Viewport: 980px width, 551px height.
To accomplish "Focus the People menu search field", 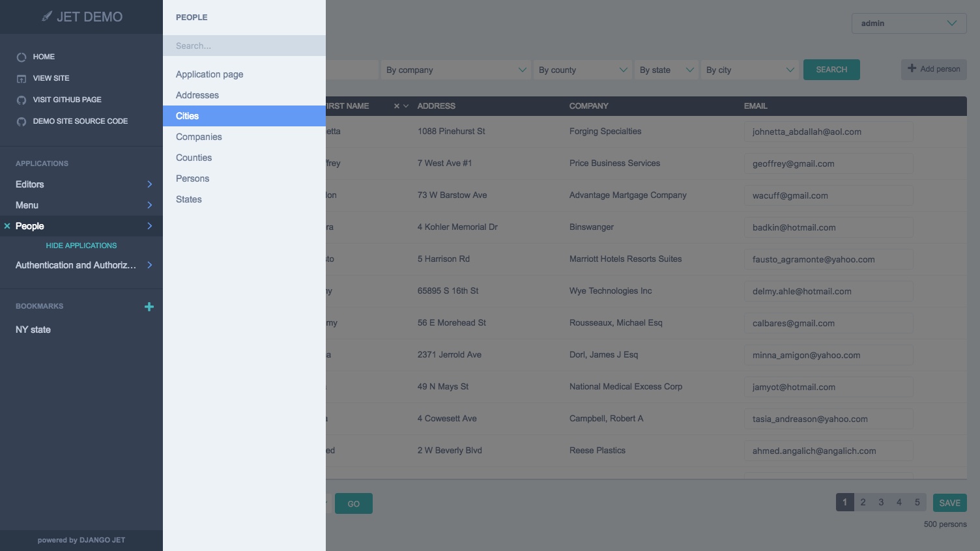I will (x=244, y=46).
